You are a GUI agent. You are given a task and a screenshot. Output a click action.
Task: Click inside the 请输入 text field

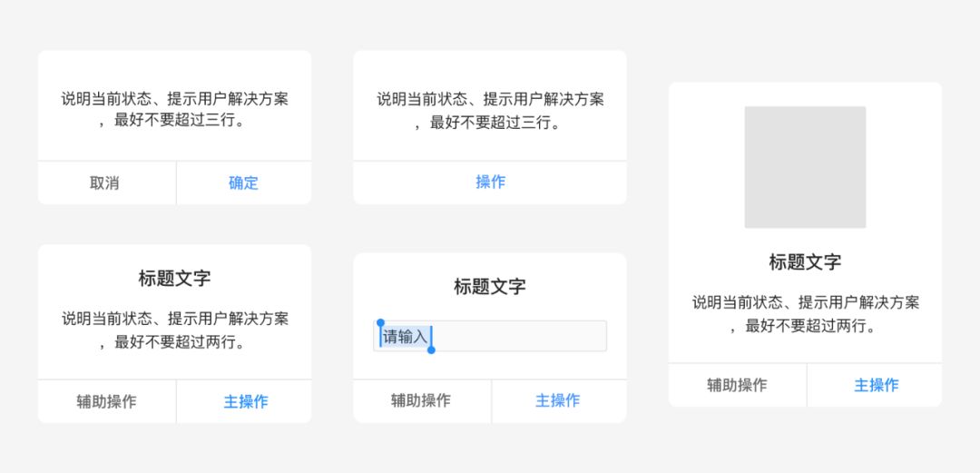point(517,337)
